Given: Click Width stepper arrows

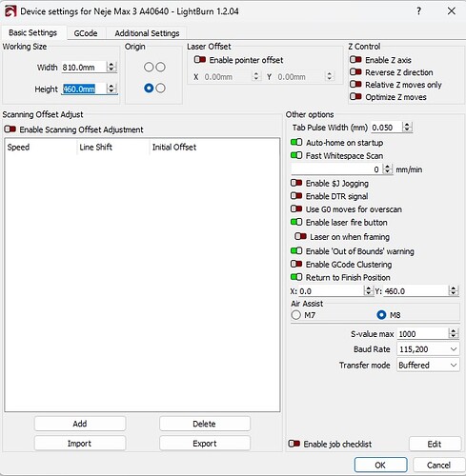Looking at the screenshot, I should (x=111, y=67).
